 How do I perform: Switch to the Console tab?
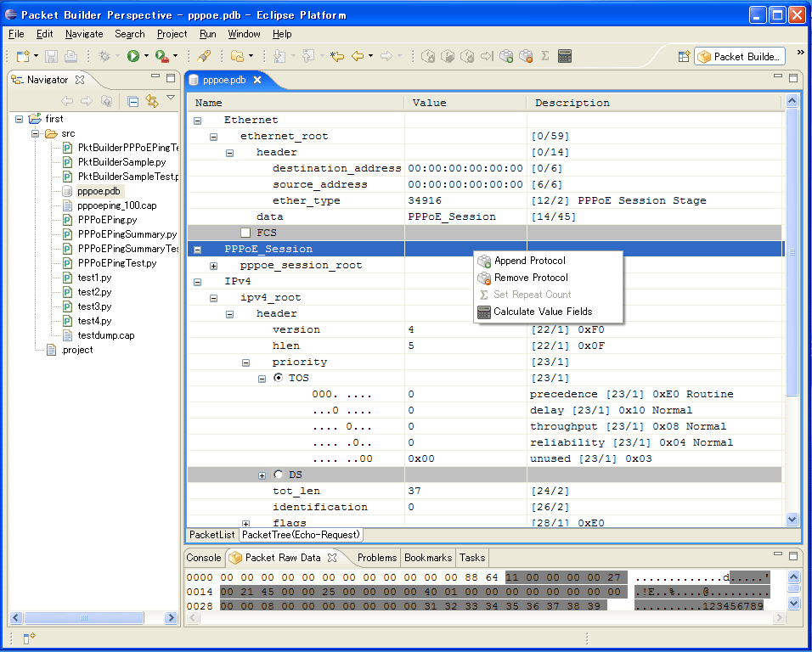204,557
